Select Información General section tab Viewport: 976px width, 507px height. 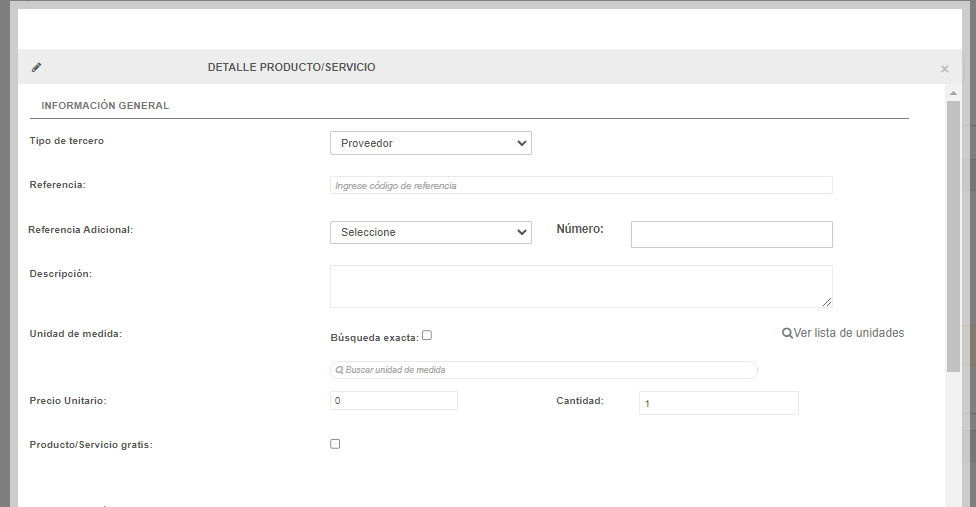tap(105, 106)
